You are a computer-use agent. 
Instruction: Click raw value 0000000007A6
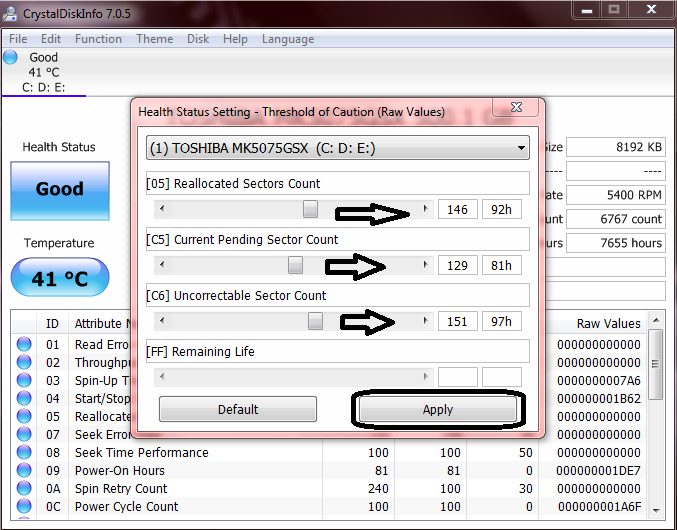[599, 381]
